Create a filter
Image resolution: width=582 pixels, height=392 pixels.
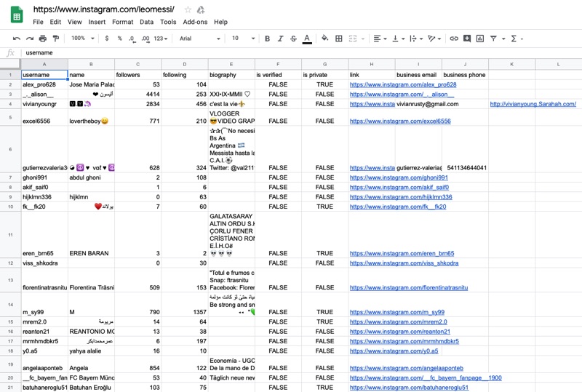click(x=493, y=39)
